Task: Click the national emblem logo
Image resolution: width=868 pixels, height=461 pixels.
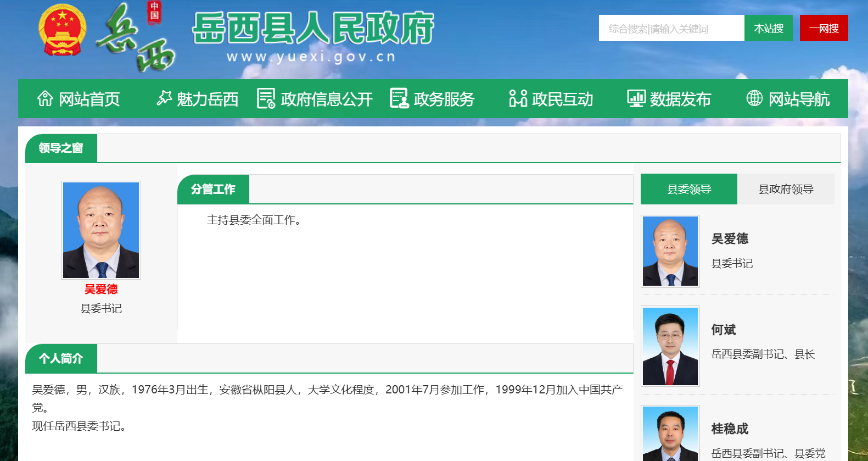Action: point(63,30)
